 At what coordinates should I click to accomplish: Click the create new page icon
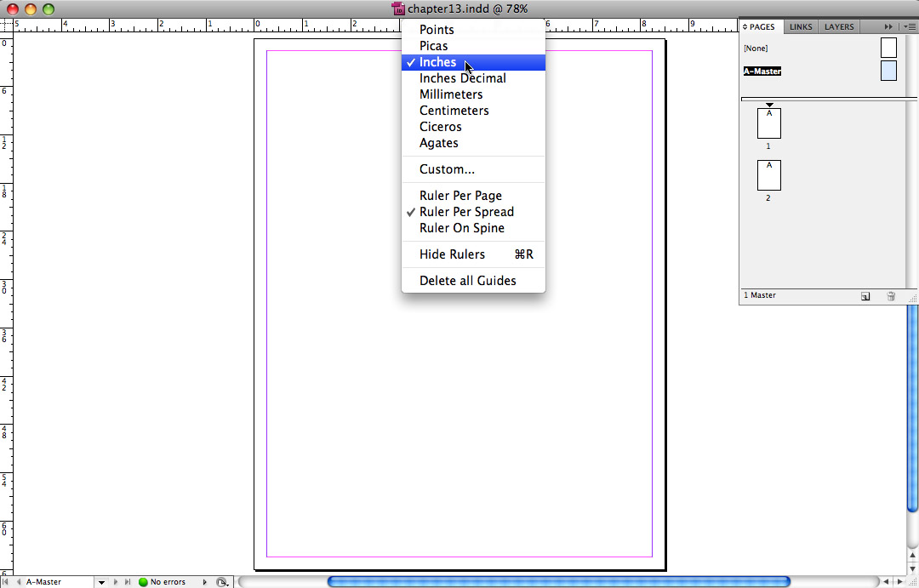tap(865, 296)
